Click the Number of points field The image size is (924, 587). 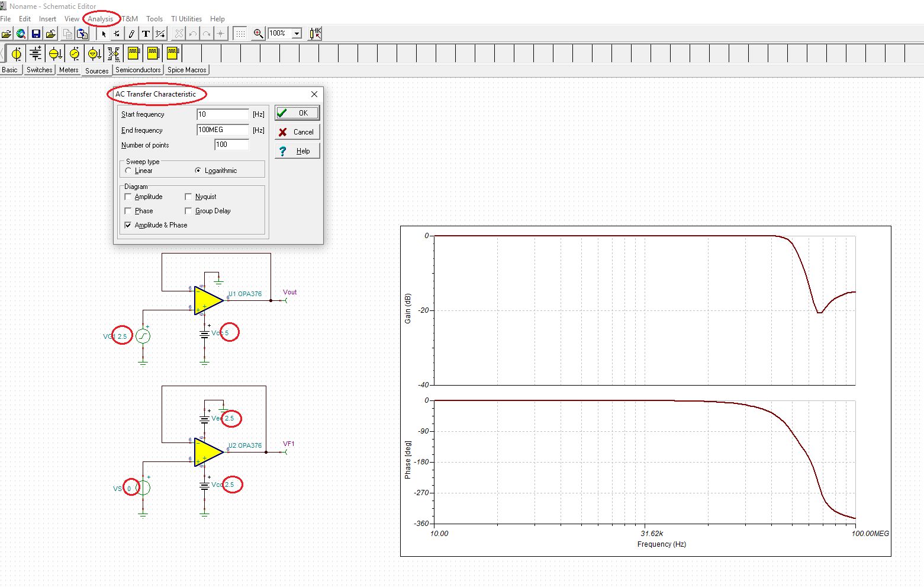pos(232,145)
